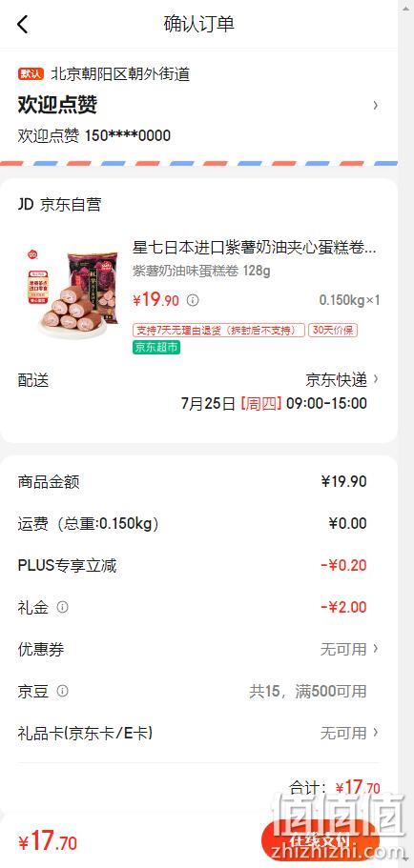Go back using the top-left arrow
The height and width of the screenshot is (868, 414).
pos(22,25)
